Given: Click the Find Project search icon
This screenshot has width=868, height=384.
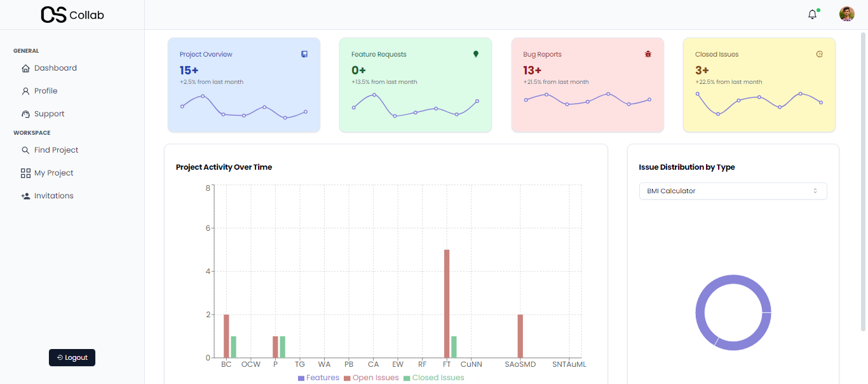Looking at the screenshot, I should pyautogui.click(x=25, y=150).
